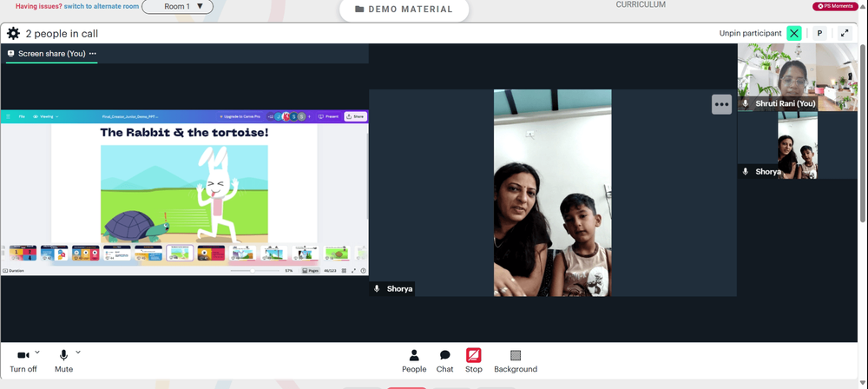Click mic icon beside Shruti Rani (You)
The width and height of the screenshot is (868, 389).
point(746,103)
